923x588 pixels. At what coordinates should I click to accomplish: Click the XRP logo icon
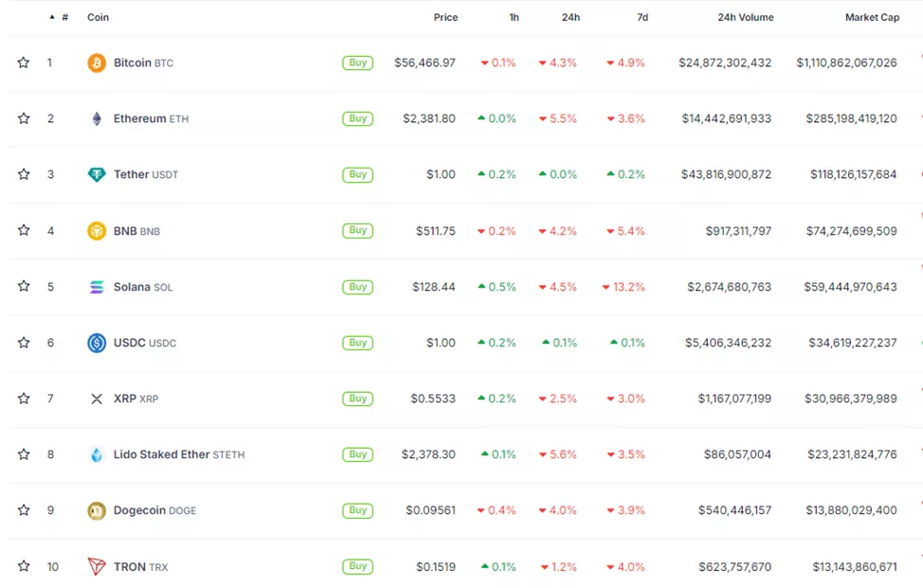coord(97,399)
